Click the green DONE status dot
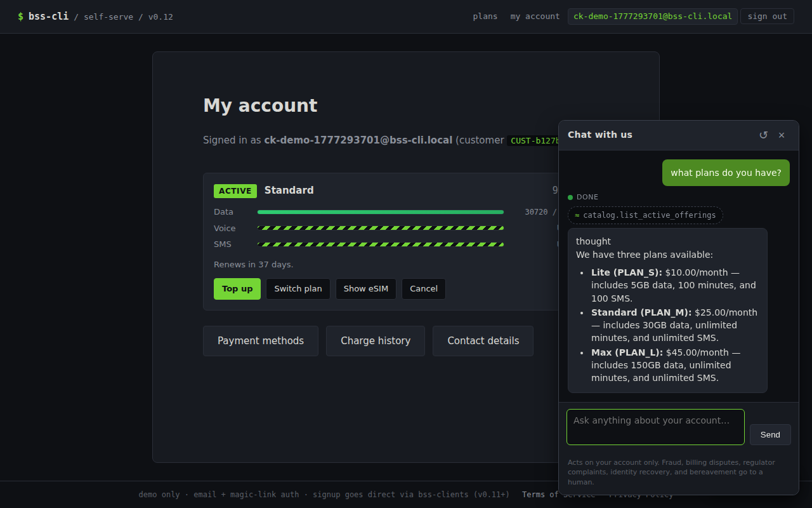 570,197
